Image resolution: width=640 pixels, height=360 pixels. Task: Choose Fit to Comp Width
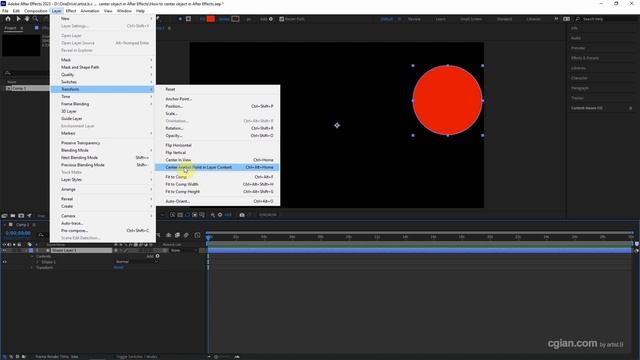tap(217, 184)
